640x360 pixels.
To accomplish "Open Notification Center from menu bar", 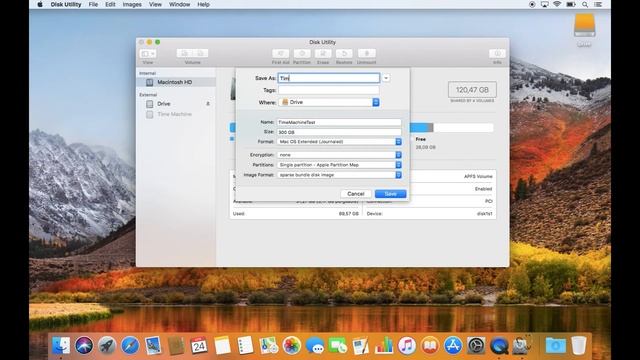I will point(598,4).
